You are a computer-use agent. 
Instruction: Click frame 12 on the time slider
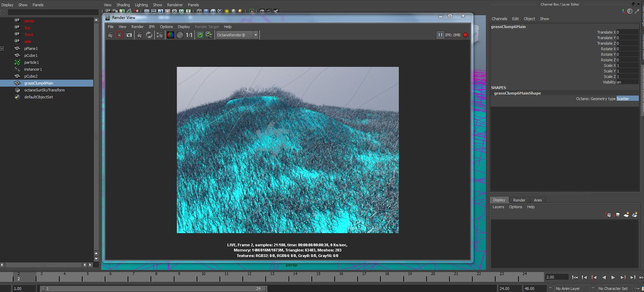click(249, 276)
